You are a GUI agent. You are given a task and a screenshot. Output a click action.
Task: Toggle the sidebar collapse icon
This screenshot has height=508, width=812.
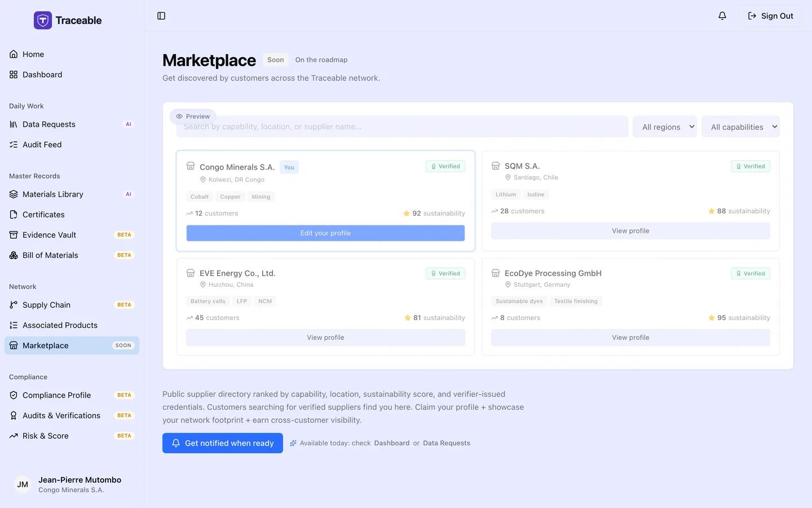pyautogui.click(x=161, y=16)
